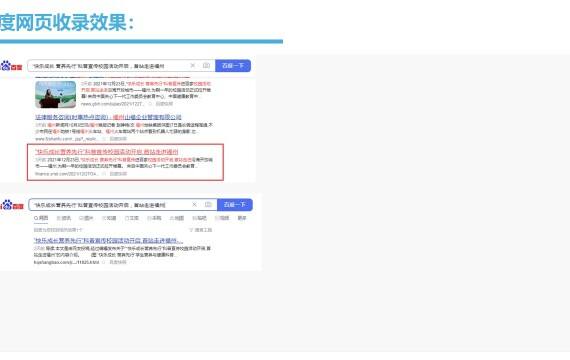Click the snippet text in the red-boxed result
The image size is (570, 360).
124,163
